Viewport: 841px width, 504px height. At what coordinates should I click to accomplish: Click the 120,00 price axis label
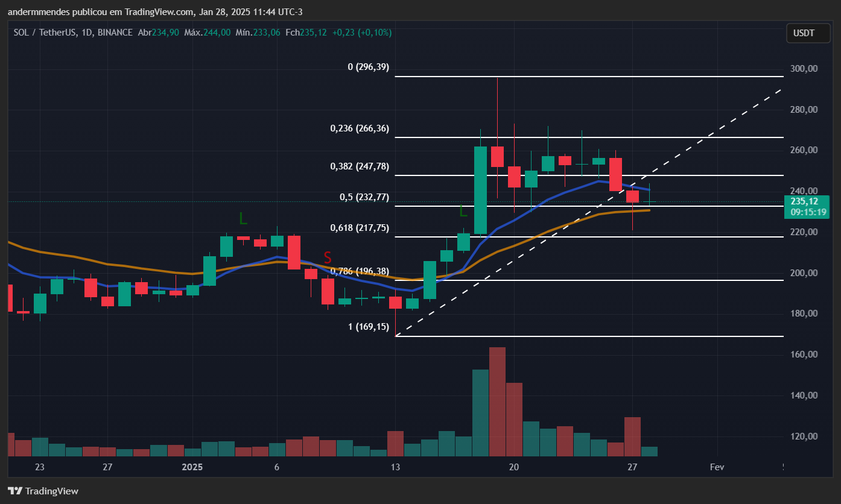pos(804,436)
